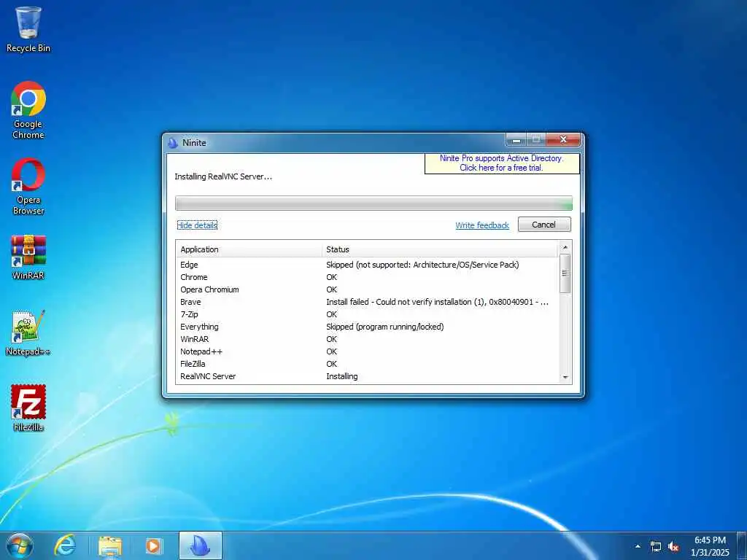Show hidden system tray icons arrow
747x560 pixels.
638,546
